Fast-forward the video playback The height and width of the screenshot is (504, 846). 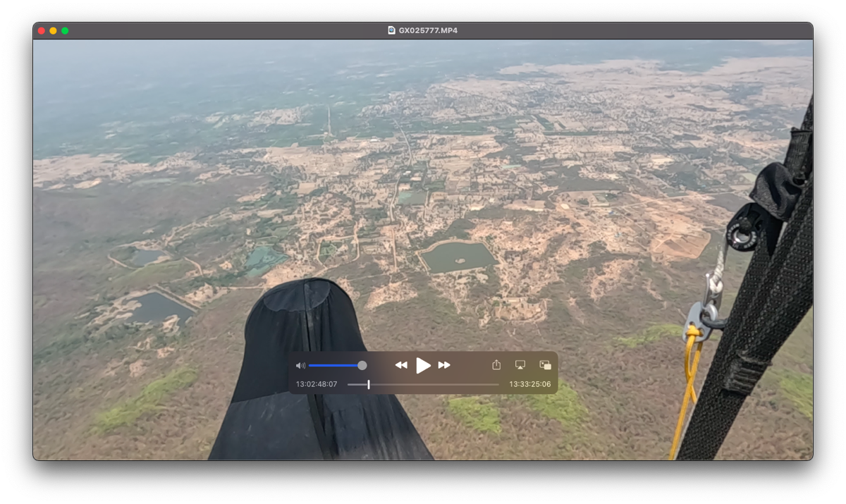click(x=444, y=365)
